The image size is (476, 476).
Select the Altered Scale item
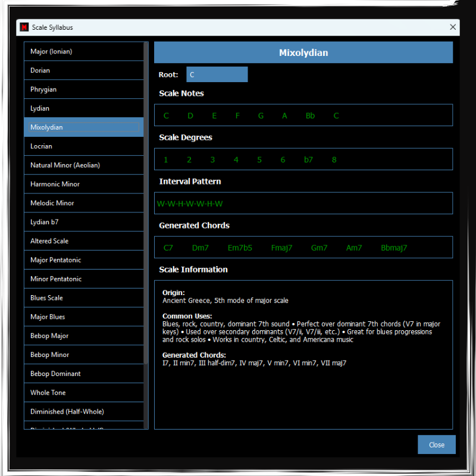83,241
